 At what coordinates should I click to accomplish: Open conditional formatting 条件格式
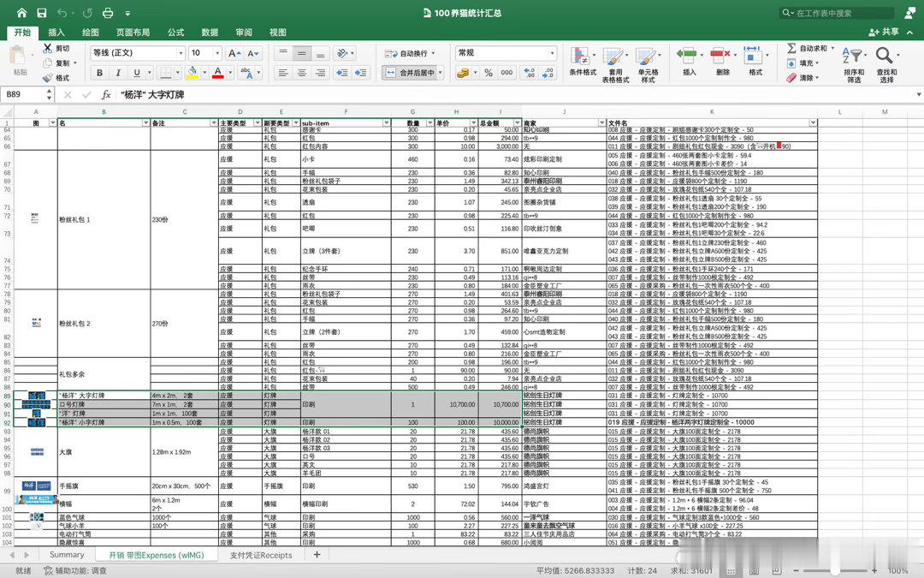pyautogui.click(x=583, y=63)
